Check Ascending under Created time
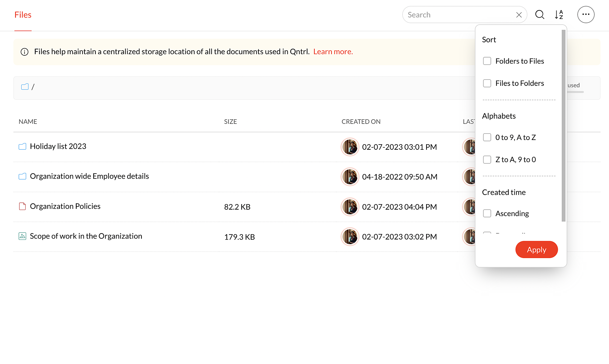This screenshot has width=609, height=364. (487, 214)
